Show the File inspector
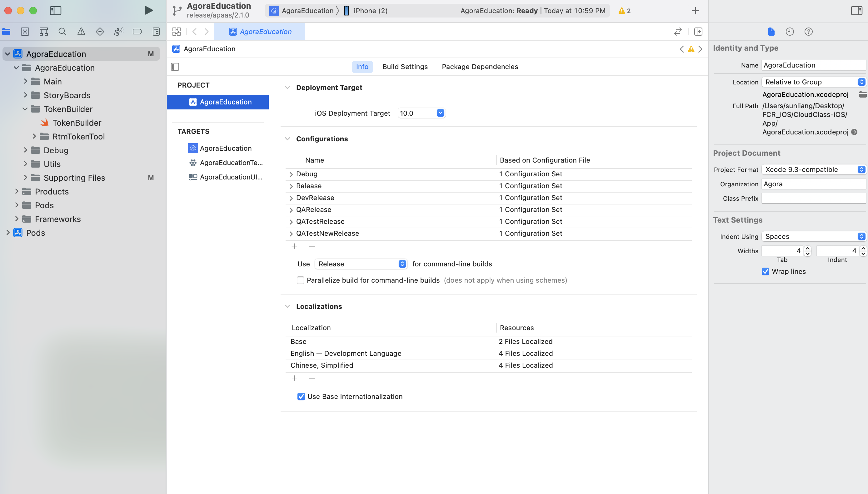Image resolution: width=868 pixels, height=494 pixels. (771, 32)
